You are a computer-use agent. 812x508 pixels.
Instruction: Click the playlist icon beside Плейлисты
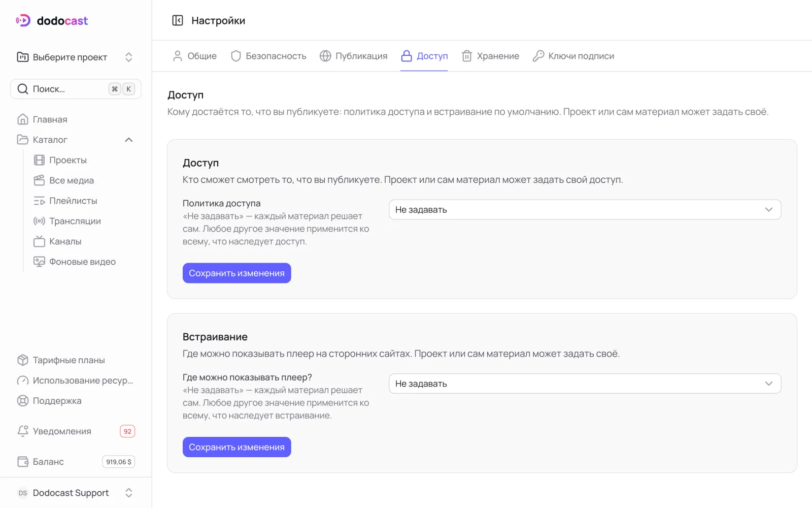(39, 201)
